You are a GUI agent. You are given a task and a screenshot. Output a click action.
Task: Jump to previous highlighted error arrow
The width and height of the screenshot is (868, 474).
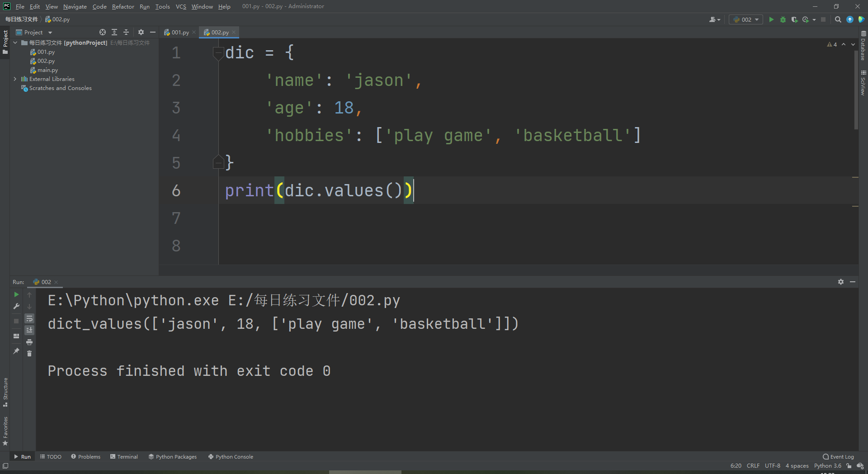pos(844,44)
